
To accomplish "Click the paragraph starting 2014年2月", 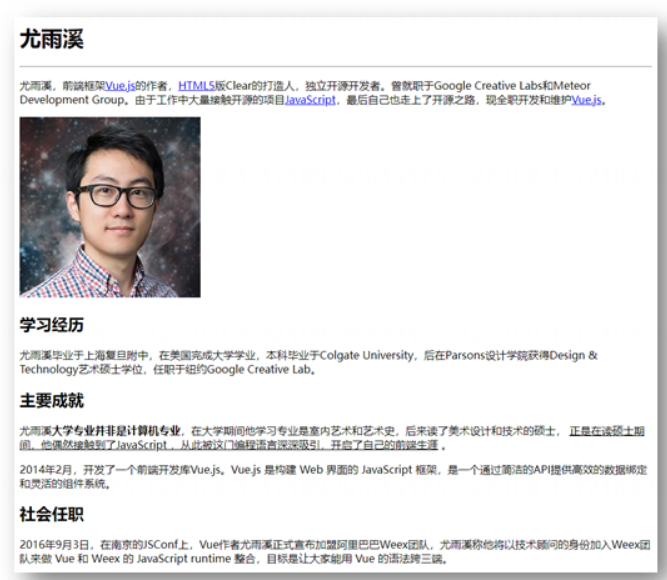I will (333, 477).
